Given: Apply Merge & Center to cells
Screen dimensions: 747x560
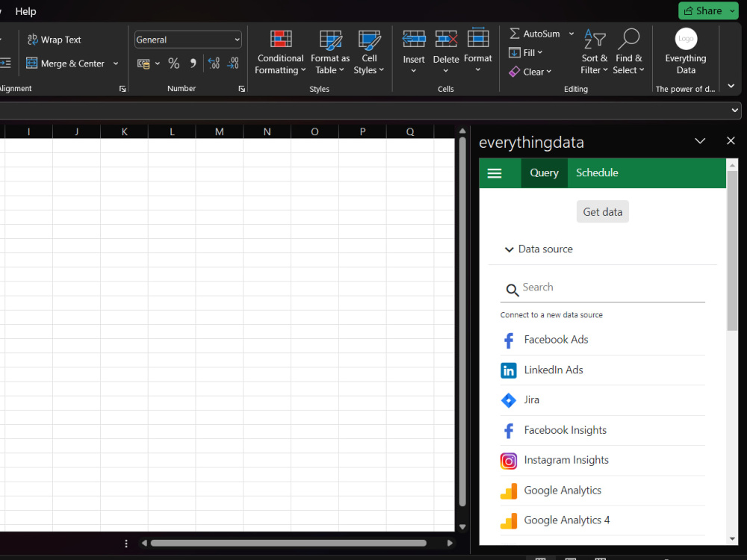Looking at the screenshot, I should 65,63.
